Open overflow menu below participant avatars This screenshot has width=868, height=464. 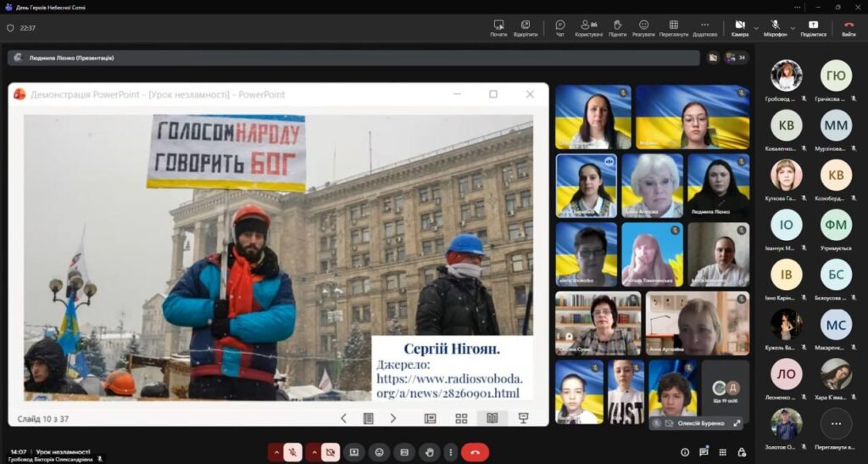(x=836, y=422)
